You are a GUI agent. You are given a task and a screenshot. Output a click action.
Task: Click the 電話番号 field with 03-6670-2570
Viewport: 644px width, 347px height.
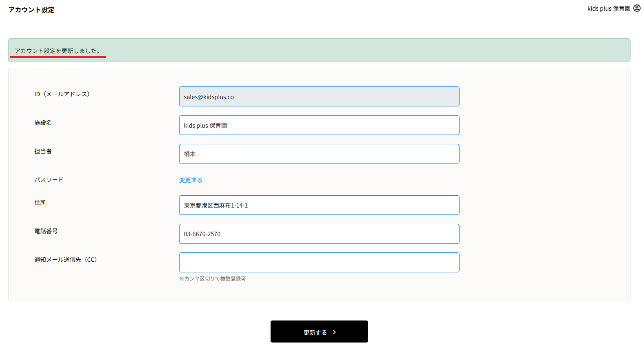tap(319, 234)
